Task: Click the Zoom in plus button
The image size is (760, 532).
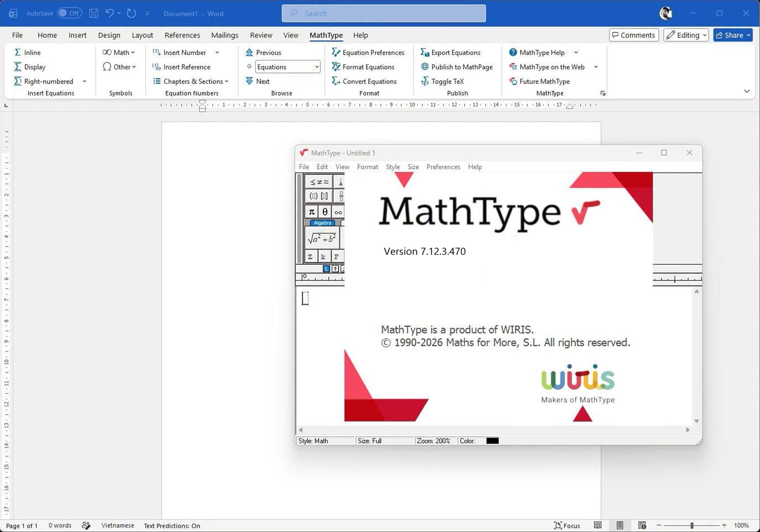Action: [x=724, y=525]
